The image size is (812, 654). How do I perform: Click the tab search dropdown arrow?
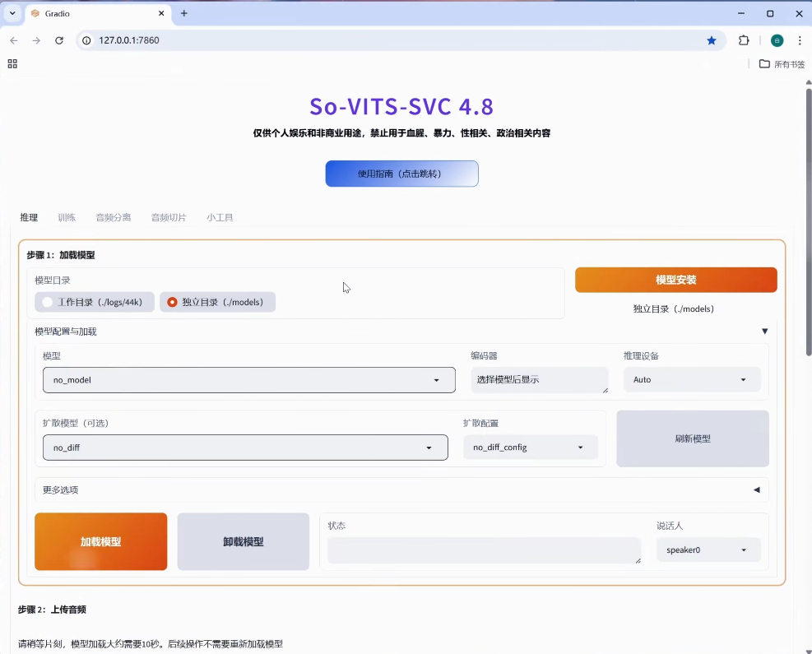[12, 13]
